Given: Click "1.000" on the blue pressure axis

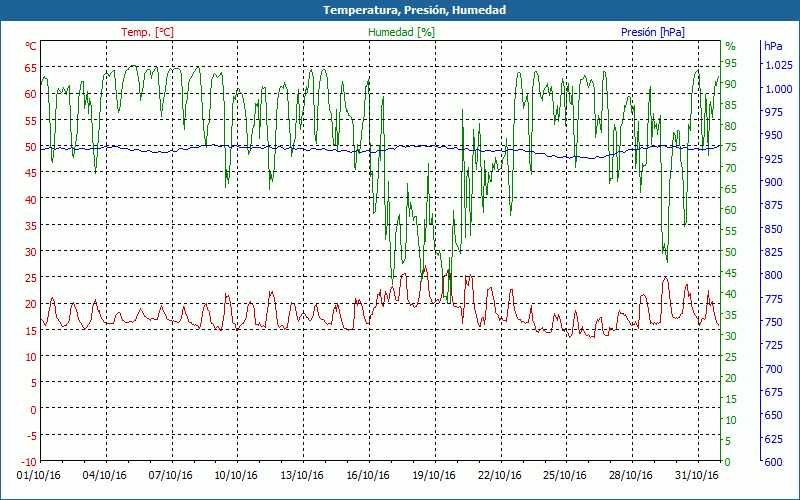Looking at the screenshot, I should click(x=779, y=89).
